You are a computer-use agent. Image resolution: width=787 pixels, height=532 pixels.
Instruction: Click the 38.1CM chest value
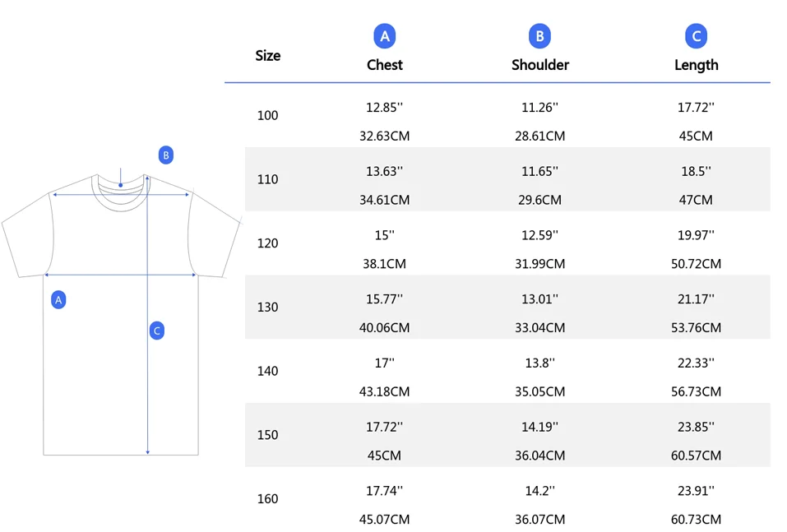point(384,264)
